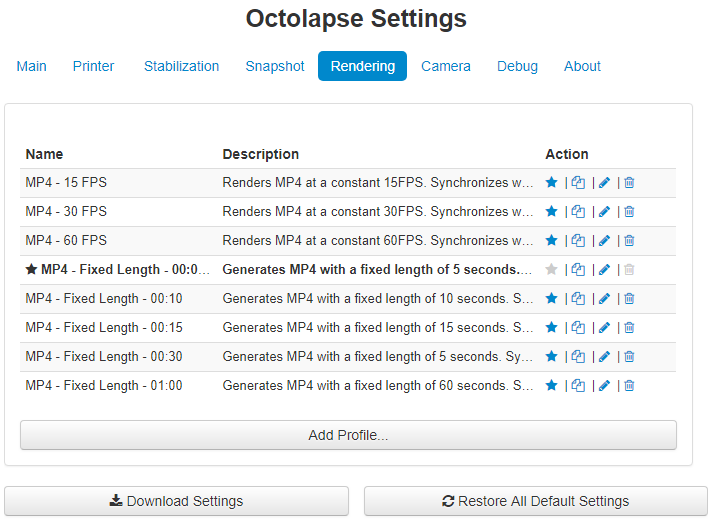Delete the Fixed Length - 00:30 profile
Image resolution: width=716 pixels, height=526 pixels.
(x=629, y=356)
